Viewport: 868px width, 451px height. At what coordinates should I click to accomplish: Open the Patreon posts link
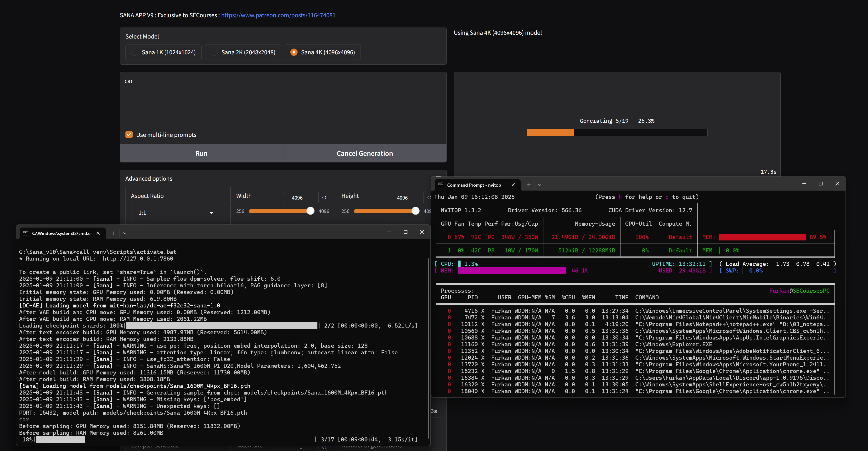click(278, 15)
